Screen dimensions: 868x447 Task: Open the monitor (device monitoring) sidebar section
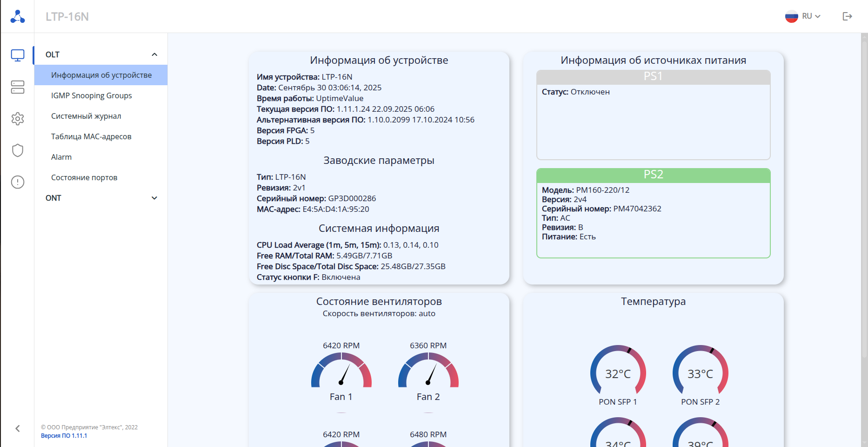click(x=18, y=55)
